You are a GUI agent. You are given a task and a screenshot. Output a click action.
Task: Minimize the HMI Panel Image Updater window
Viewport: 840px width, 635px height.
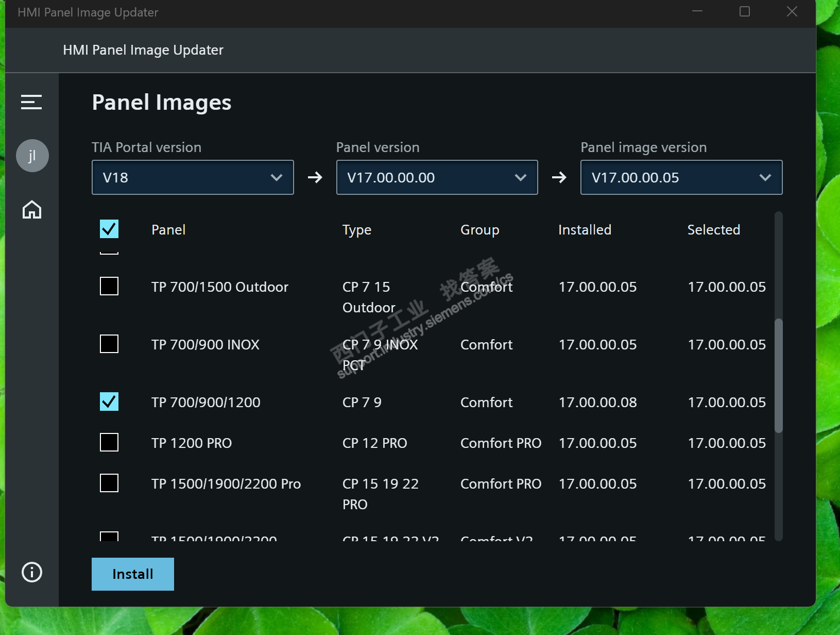pos(697,11)
